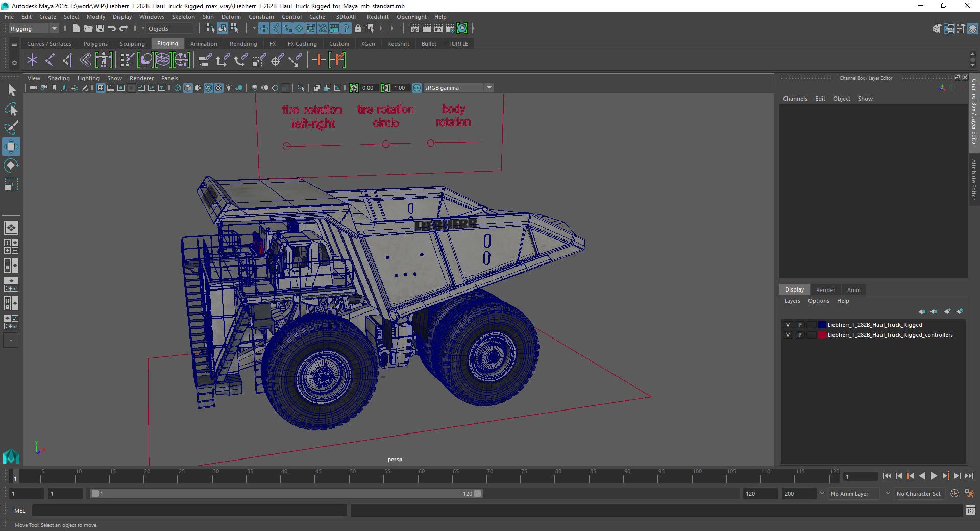The height and width of the screenshot is (531, 980).
Task: Open the Skeleton menu
Action: pos(183,17)
